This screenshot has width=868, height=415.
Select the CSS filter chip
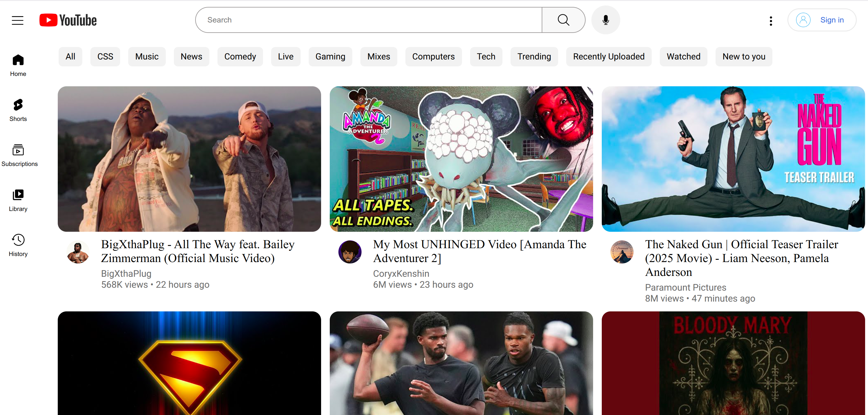[105, 57]
